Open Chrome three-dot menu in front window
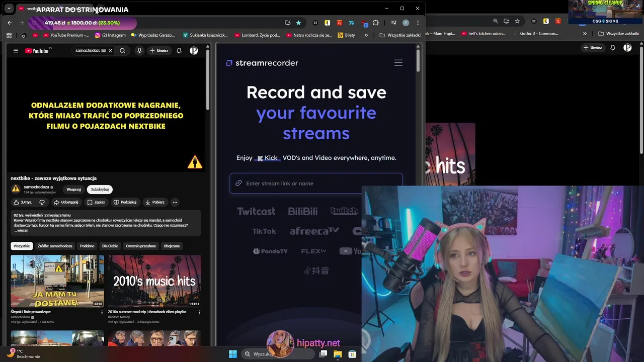644x362 pixels. [417, 23]
